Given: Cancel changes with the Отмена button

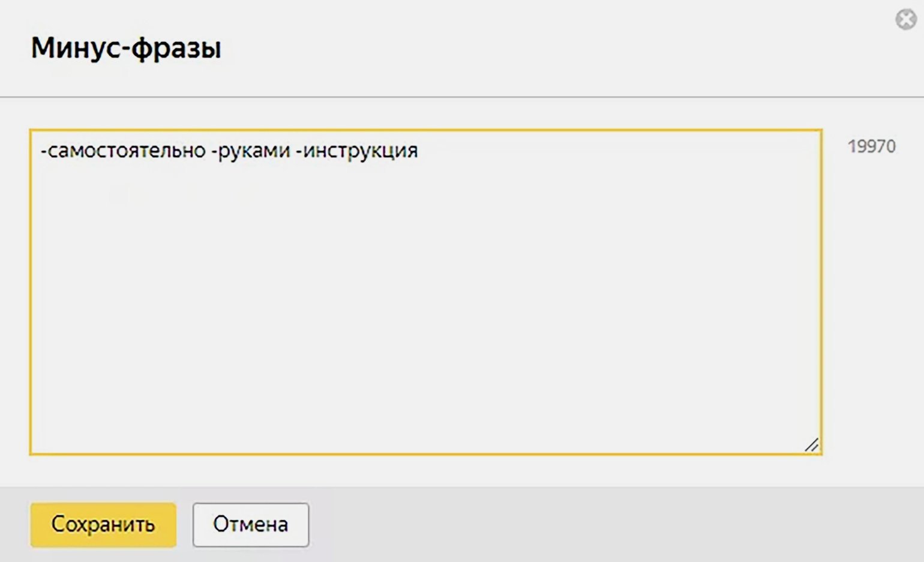Looking at the screenshot, I should tap(251, 525).
